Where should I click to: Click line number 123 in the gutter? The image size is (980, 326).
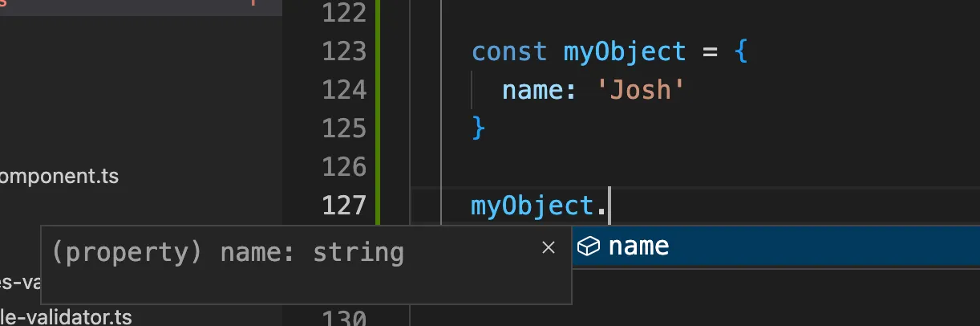coord(343,51)
